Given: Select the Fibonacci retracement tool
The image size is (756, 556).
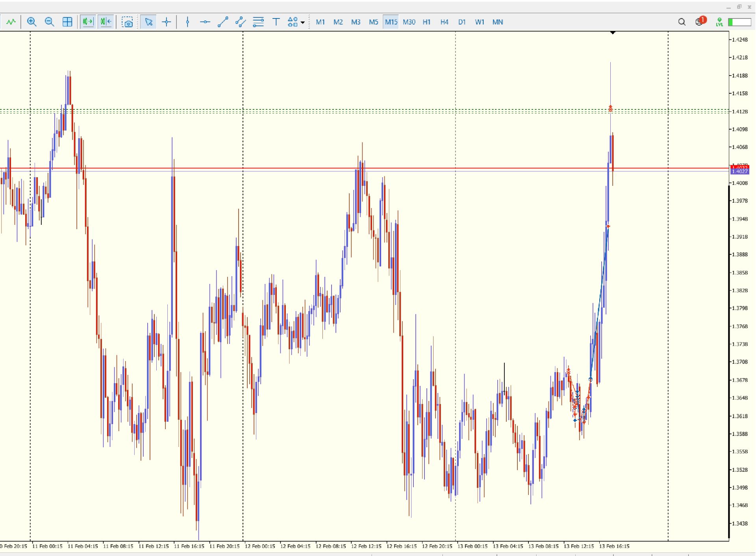Looking at the screenshot, I should pos(258,22).
